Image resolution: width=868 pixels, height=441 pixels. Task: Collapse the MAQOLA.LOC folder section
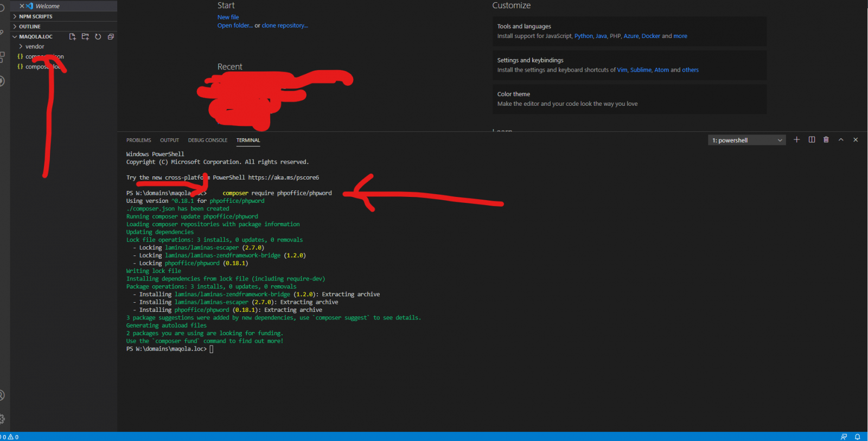pyautogui.click(x=36, y=37)
